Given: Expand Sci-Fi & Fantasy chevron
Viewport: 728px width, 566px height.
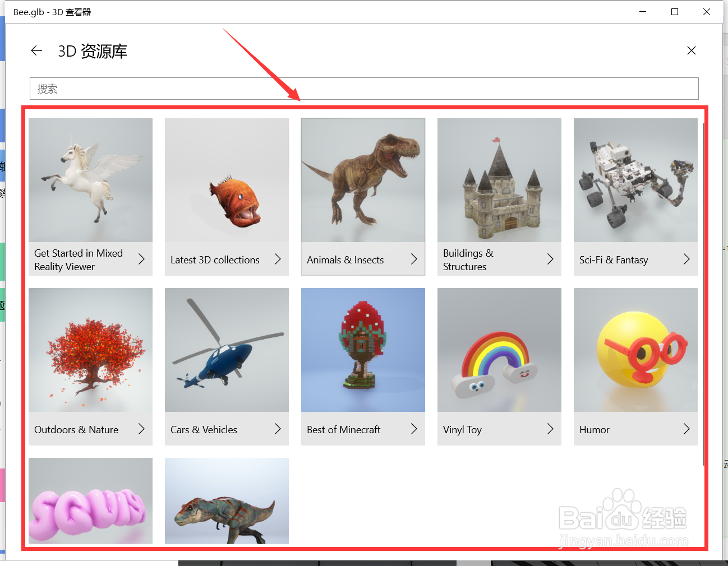Looking at the screenshot, I should click(686, 259).
